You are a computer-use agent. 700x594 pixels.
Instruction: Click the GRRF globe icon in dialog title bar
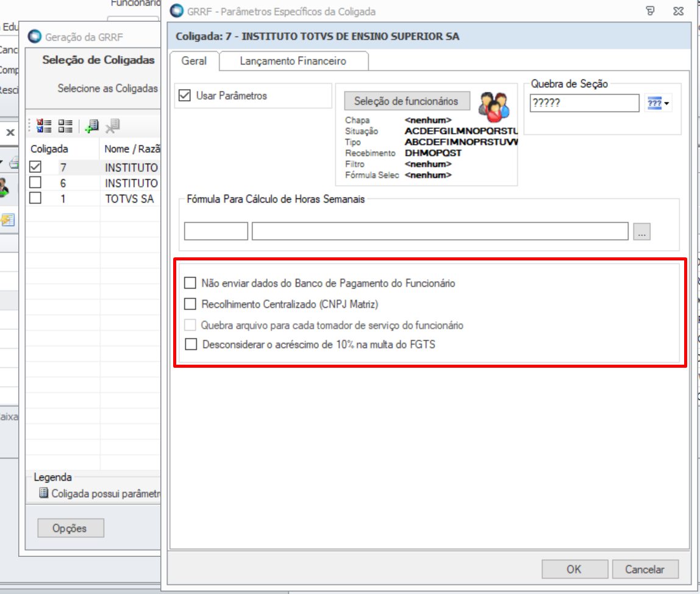(176, 11)
